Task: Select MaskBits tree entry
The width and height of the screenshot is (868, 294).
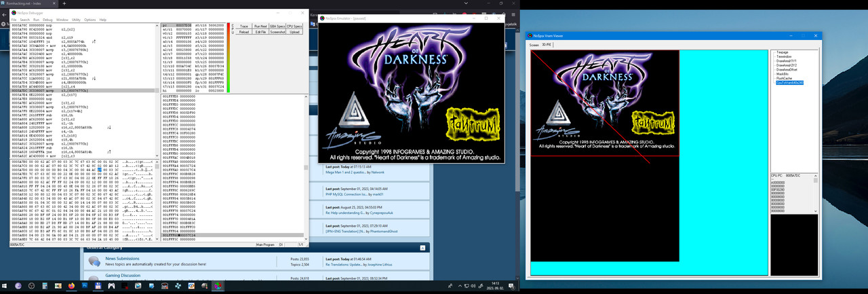Action: point(783,73)
